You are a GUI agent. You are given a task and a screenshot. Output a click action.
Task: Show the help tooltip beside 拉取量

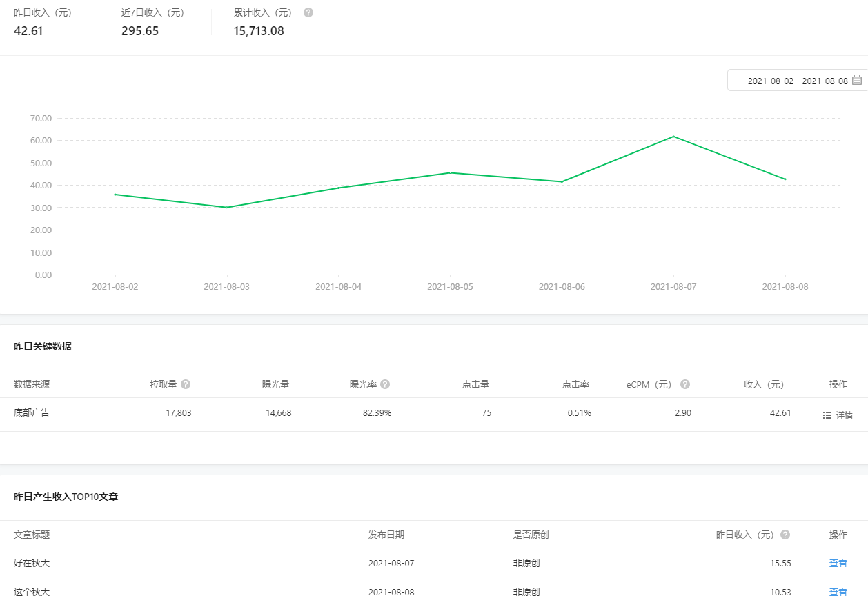click(x=186, y=384)
